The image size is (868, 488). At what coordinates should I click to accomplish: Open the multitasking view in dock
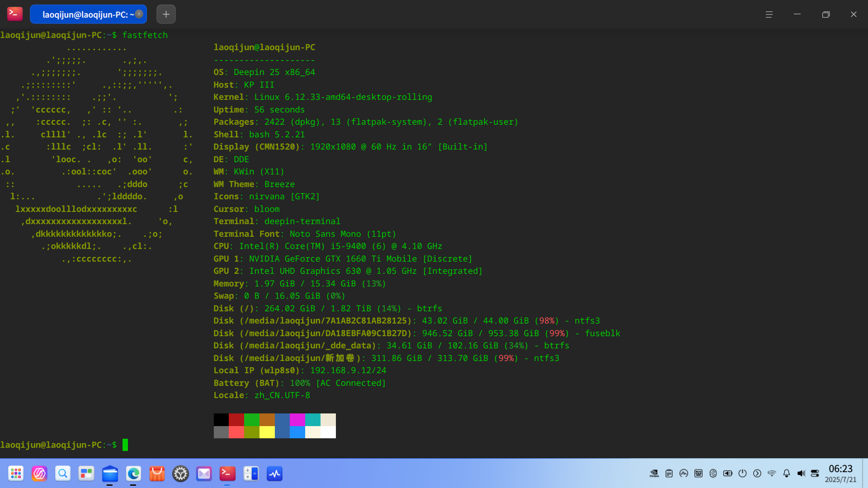[86, 474]
